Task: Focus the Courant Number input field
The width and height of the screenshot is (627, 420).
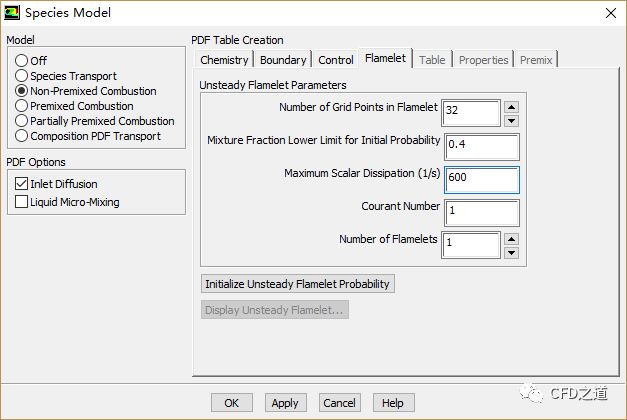Action: (481, 212)
